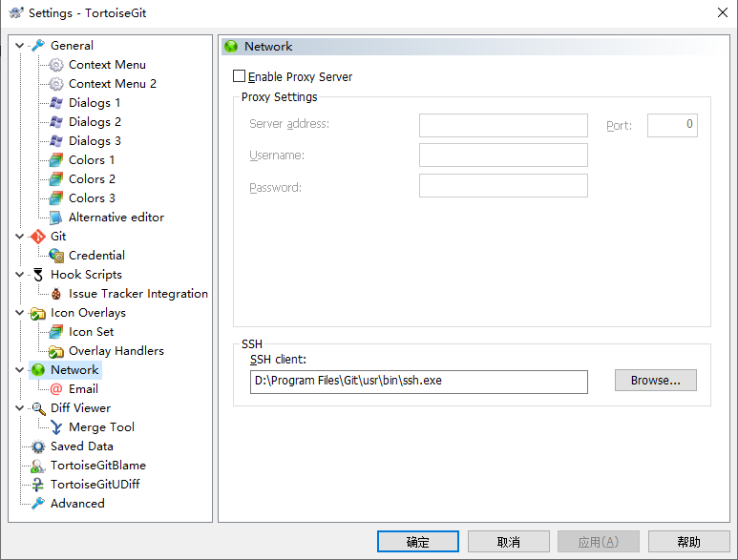Open help with the 帮助 button
The height and width of the screenshot is (560, 738).
[x=689, y=542]
